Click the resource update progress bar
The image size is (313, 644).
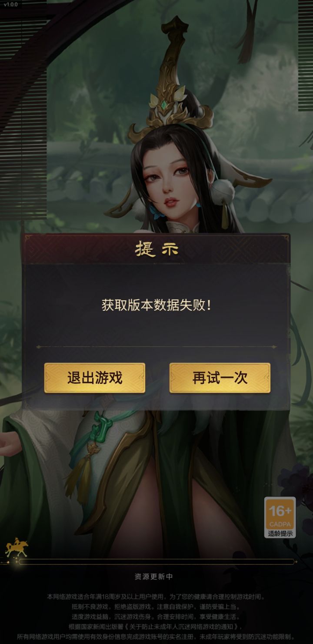156,562
